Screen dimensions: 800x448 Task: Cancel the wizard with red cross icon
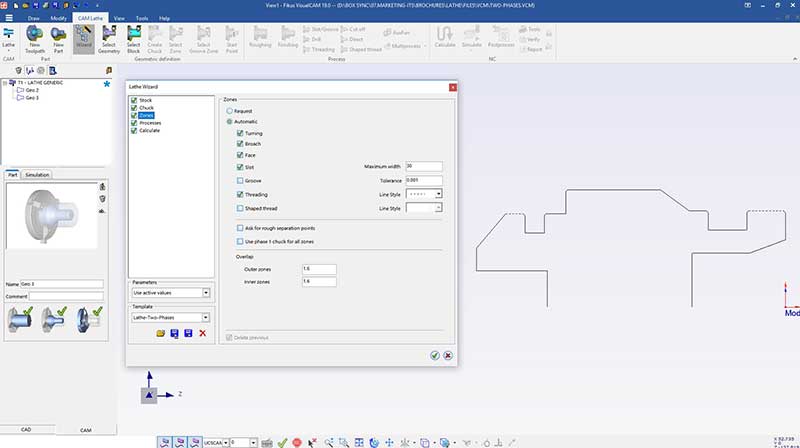coord(447,355)
